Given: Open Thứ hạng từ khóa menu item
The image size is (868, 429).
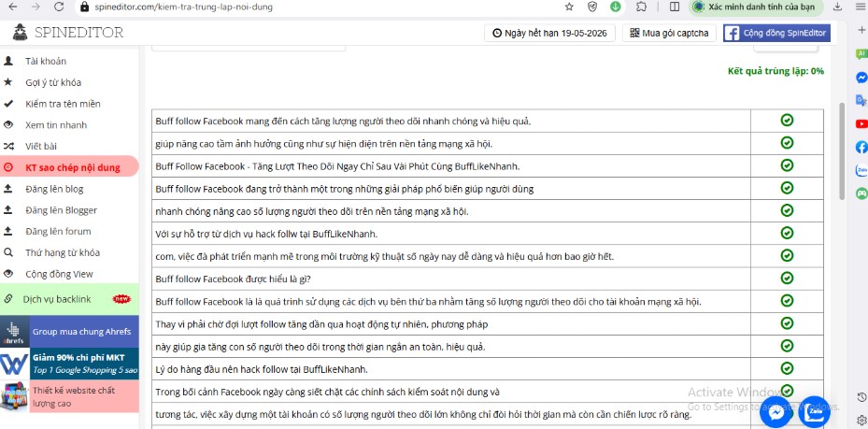Looking at the screenshot, I should pyautogui.click(x=63, y=253).
